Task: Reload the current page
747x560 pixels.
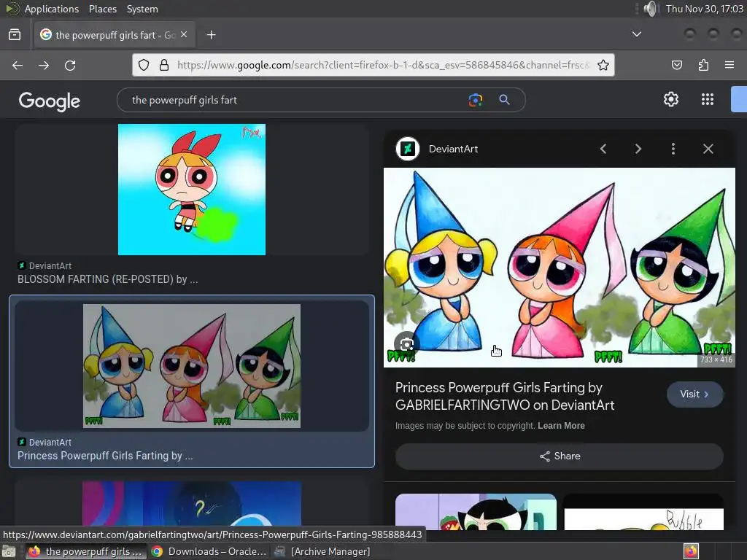Action: click(70, 65)
